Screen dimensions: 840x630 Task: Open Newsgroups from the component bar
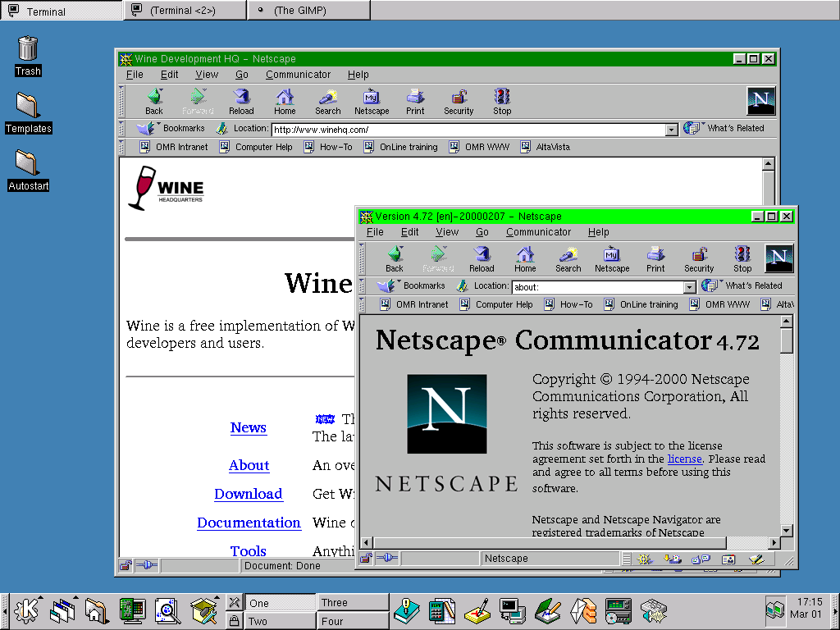coord(701,559)
